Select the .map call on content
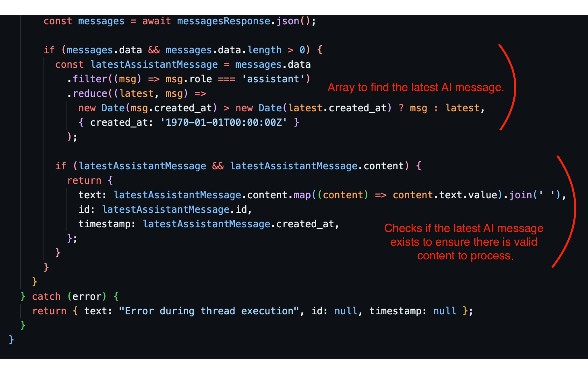The image size is (588, 374). 302,195
